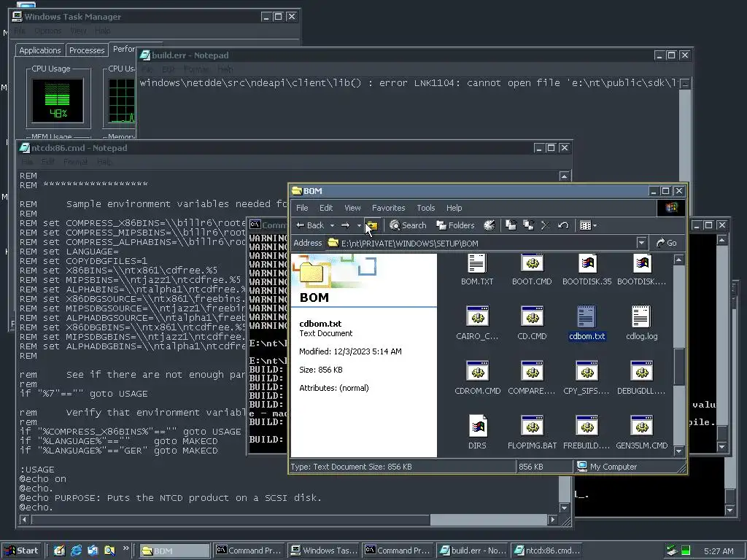Screen dimensions: 747x560
Task: Switch to Applications tab in Task Manager
Action: (x=40, y=50)
